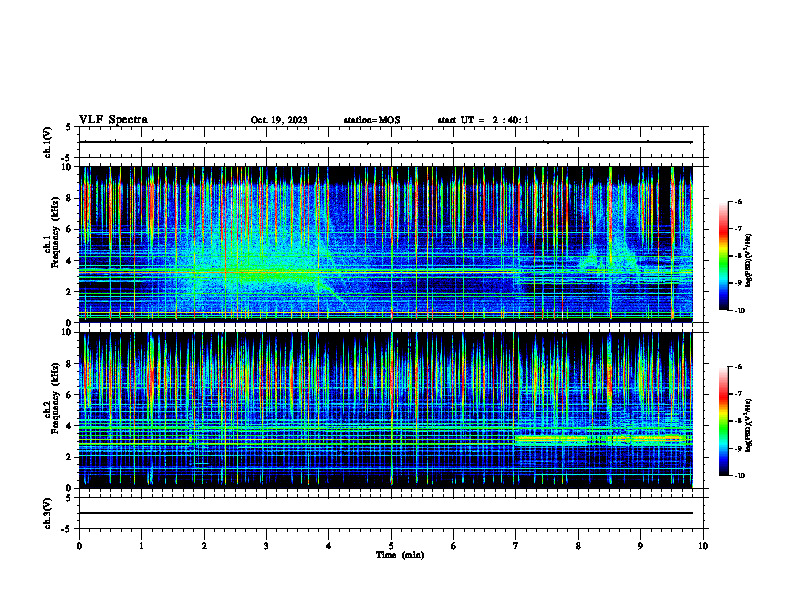Click the "-6" label on ch.2 colorbar

[x=738, y=367]
